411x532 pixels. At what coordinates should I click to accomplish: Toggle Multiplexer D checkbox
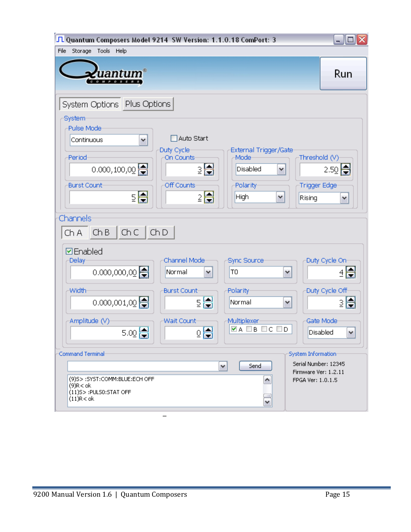click(x=279, y=329)
